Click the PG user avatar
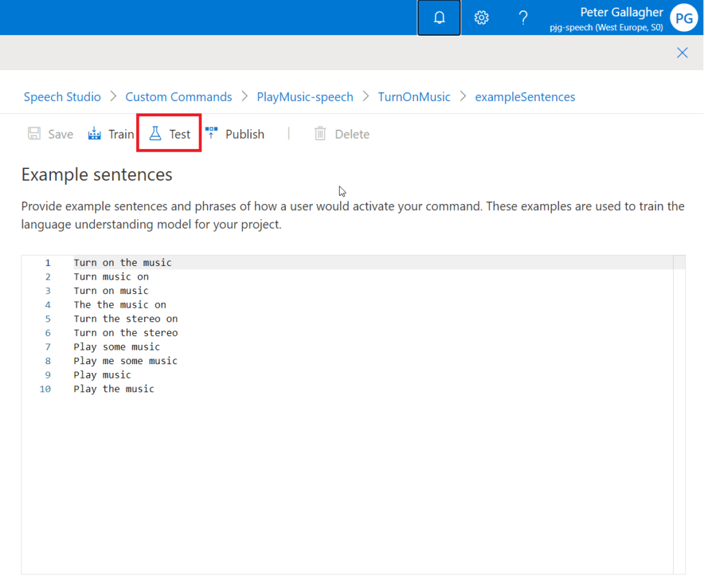The image size is (704, 588). 683,18
